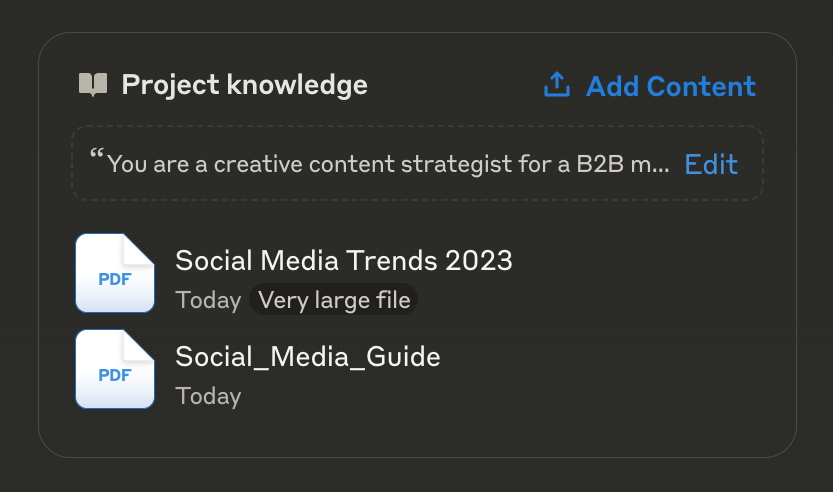Viewport: 833px width, 492px height.
Task: Select the Social_Media_Guide file name
Action: point(308,357)
